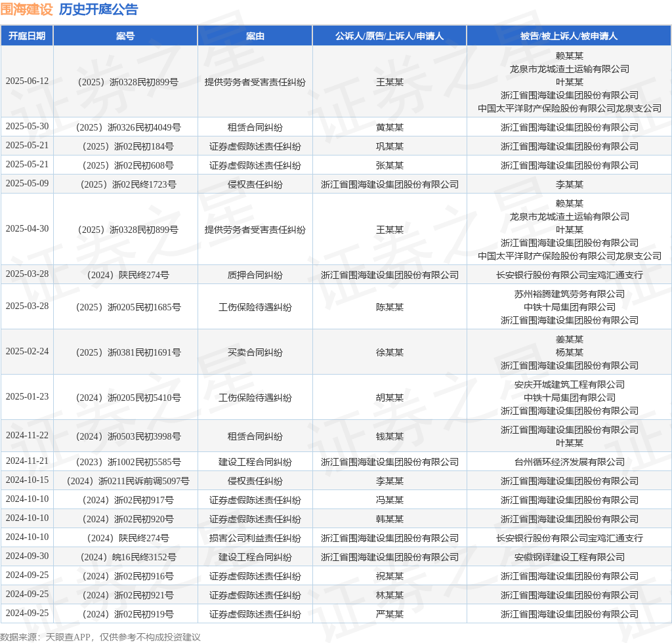The width and height of the screenshot is (672, 643).
Task: Select case number (2024)浙02民初920号
Action: point(128,519)
